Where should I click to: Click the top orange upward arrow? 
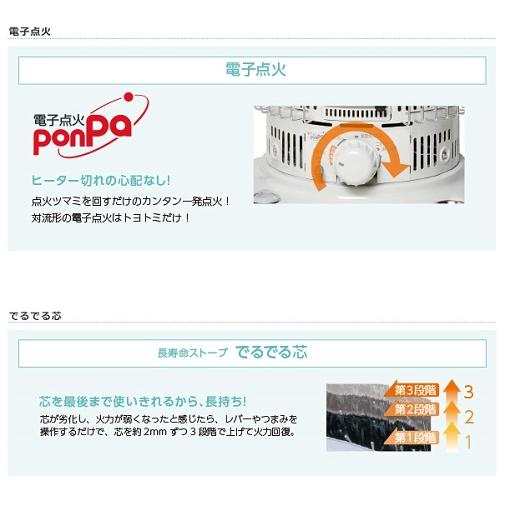[x=452, y=388]
